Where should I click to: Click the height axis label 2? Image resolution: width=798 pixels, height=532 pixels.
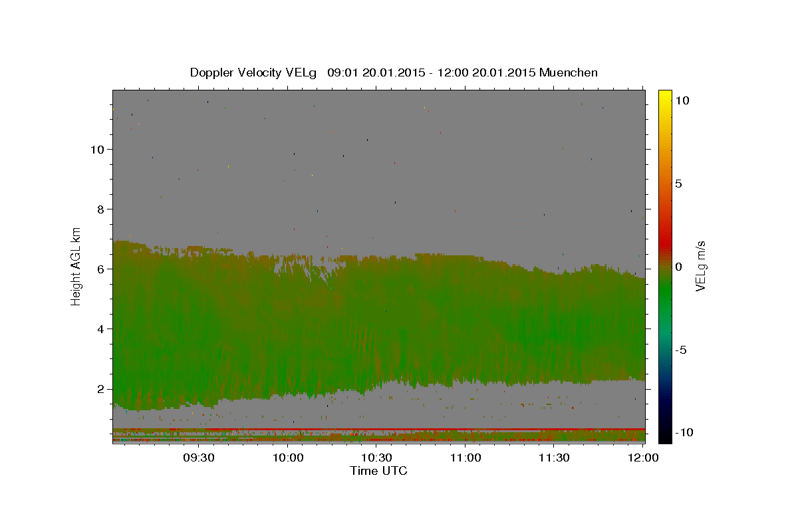101,389
